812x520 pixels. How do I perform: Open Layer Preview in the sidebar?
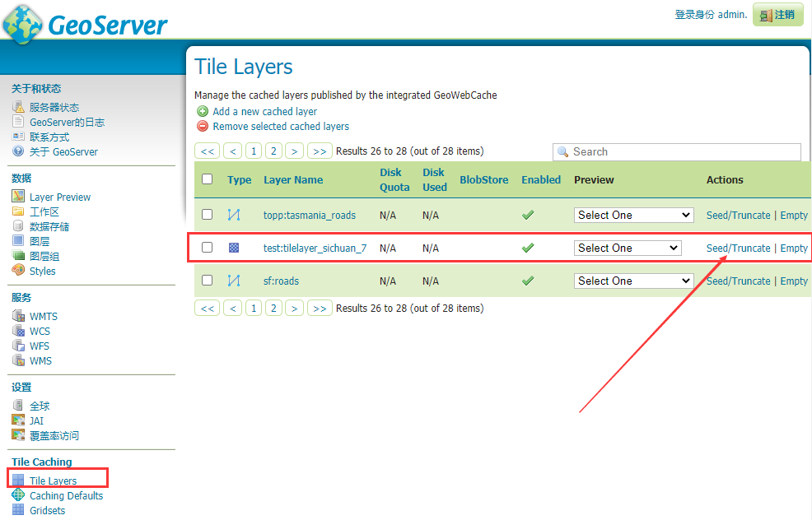(60, 197)
